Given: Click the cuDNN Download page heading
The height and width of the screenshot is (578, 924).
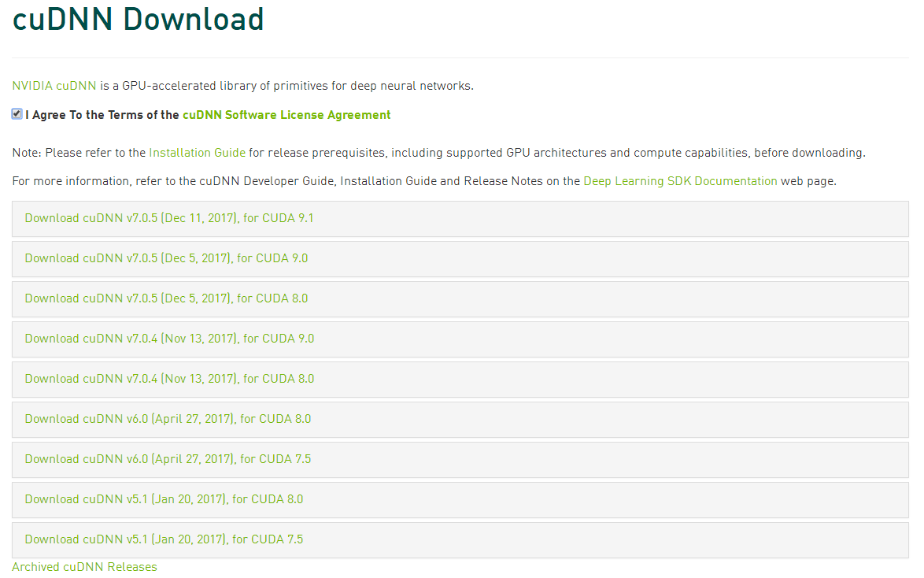Looking at the screenshot, I should point(138,19).
